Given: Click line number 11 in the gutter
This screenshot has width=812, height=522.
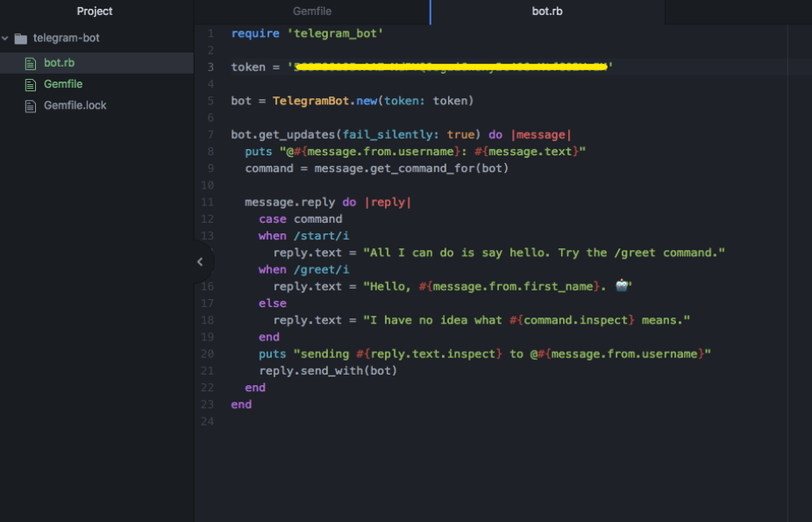Looking at the screenshot, I should pos(208,202).
